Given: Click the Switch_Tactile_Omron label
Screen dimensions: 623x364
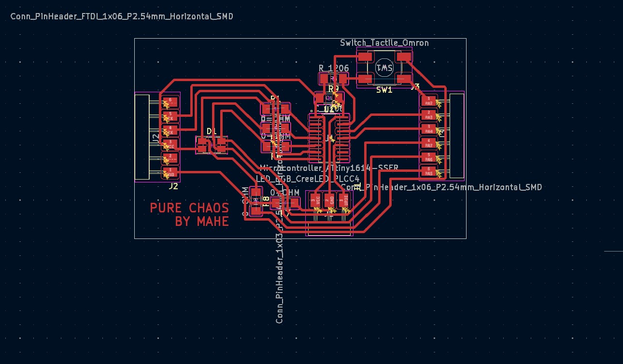Looking at the screenshot, I should click(384, 43).
